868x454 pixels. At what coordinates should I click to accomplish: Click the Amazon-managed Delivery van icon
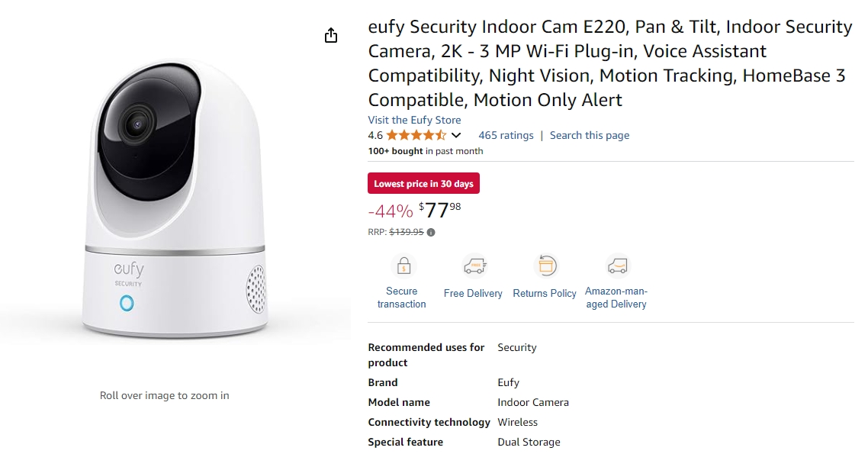[617, 266]
